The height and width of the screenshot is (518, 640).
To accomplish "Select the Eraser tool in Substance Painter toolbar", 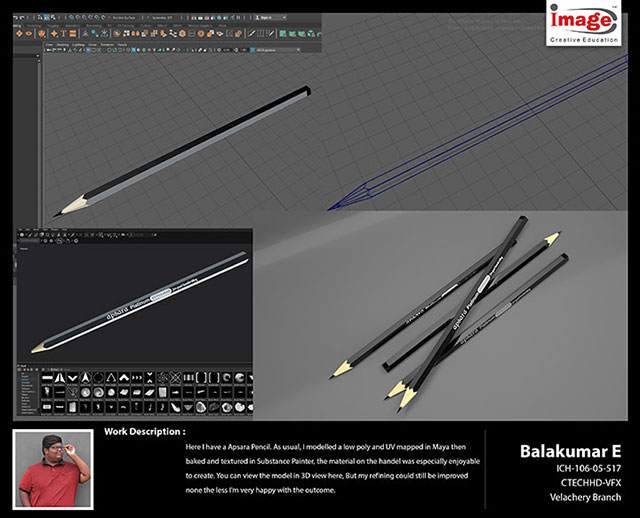I will click(x=36, y=235).
